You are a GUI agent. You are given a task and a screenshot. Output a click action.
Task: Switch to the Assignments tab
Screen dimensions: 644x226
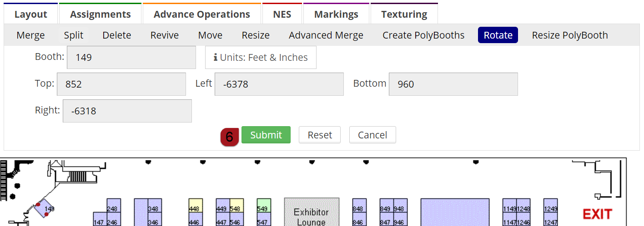click(x=100, y=14)
